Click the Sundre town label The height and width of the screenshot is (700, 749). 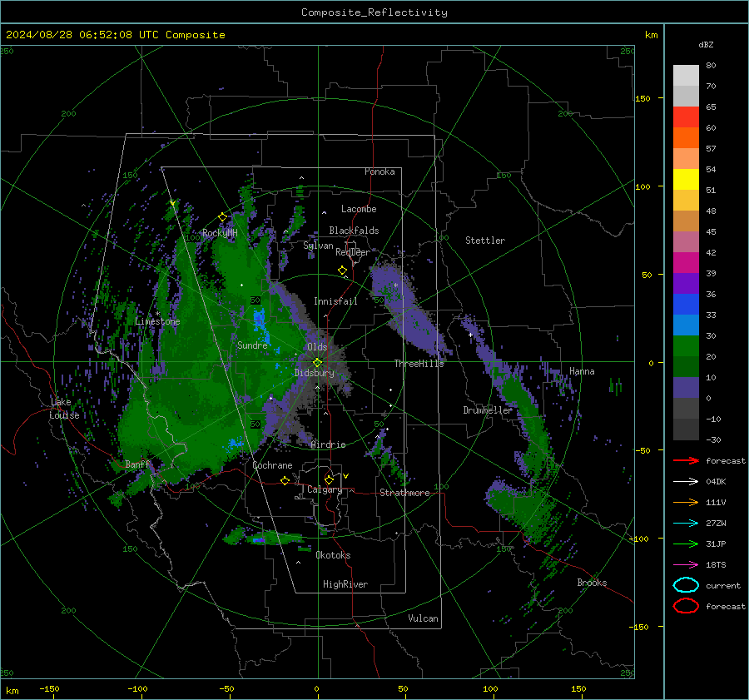point(252,345)
